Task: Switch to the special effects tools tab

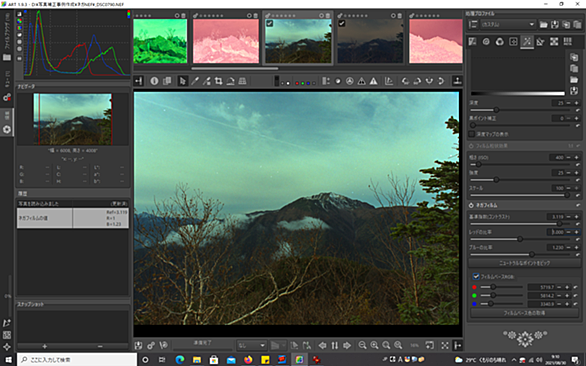Action: (527, 41)
